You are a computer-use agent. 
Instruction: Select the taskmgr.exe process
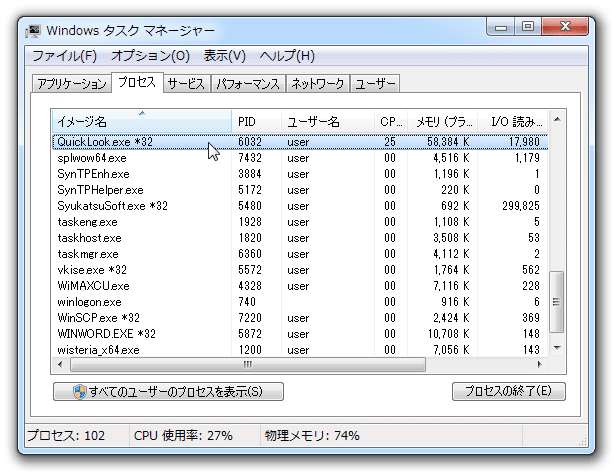point(300,254)
